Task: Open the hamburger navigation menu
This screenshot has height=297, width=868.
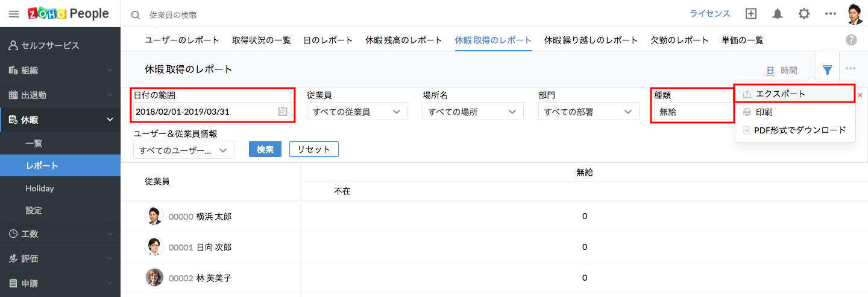Action: click(x=13, y=14)
